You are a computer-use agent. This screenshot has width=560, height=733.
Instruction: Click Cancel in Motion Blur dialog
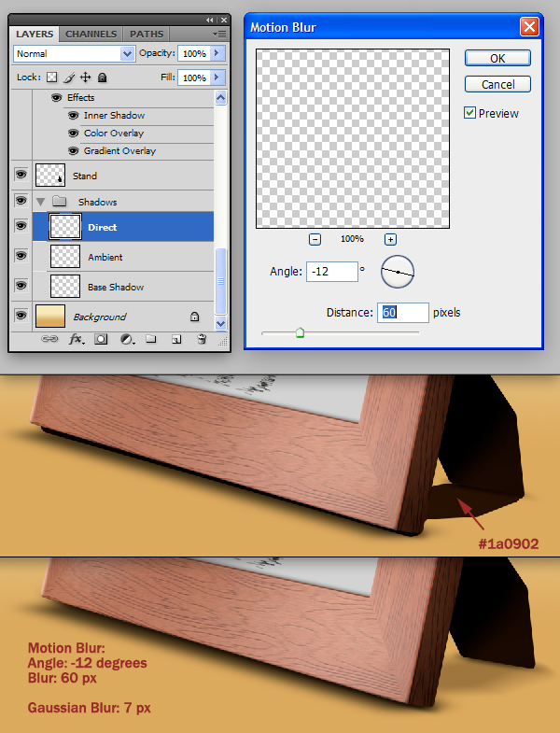click(497, 85)
